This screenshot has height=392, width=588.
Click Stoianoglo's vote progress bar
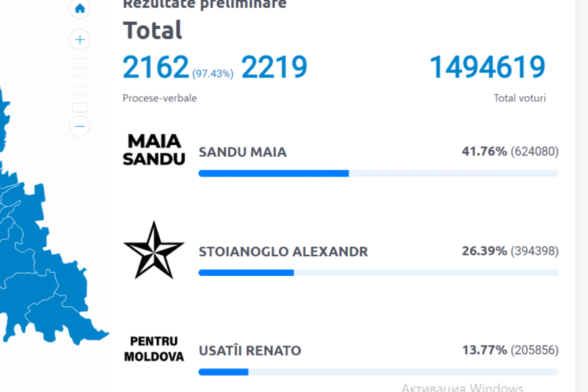(x=379, y=273)
